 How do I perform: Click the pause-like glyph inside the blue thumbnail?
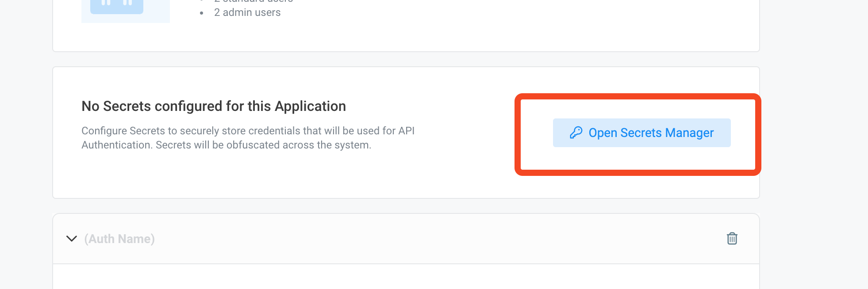click(117, 3)
